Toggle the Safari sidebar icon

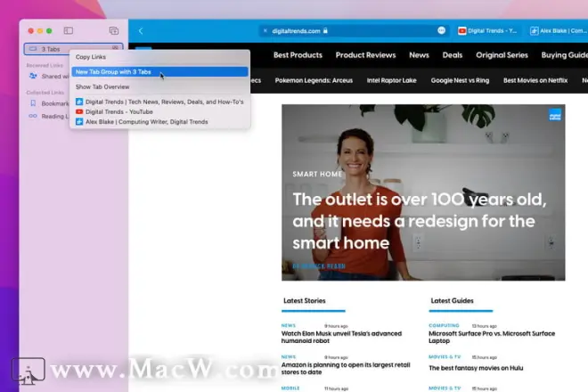69,31
